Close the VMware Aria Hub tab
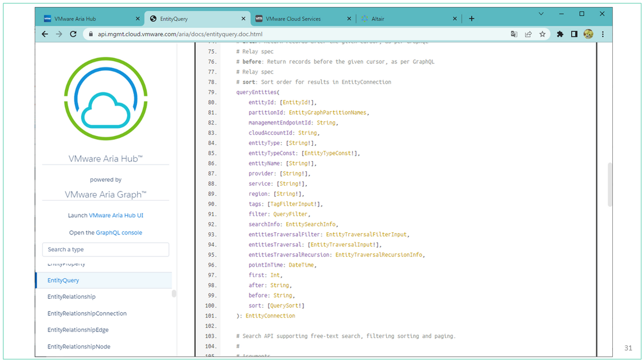 tap(137, 19)
